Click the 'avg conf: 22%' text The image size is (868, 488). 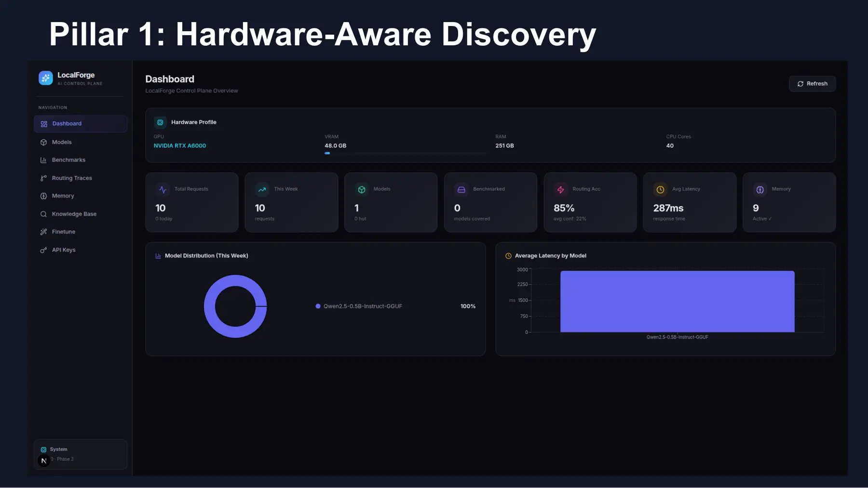click(570, 219)
